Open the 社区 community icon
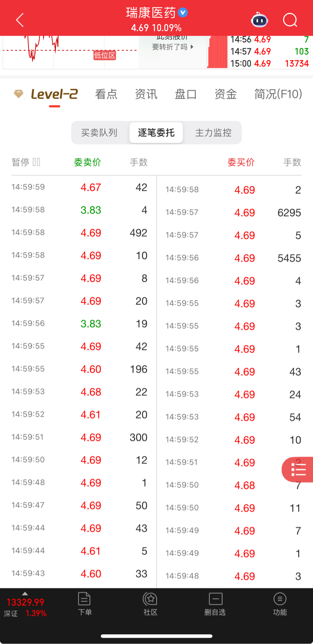This screenshot has height=644, width=313. pyautogui.click(x=150, y=604)
